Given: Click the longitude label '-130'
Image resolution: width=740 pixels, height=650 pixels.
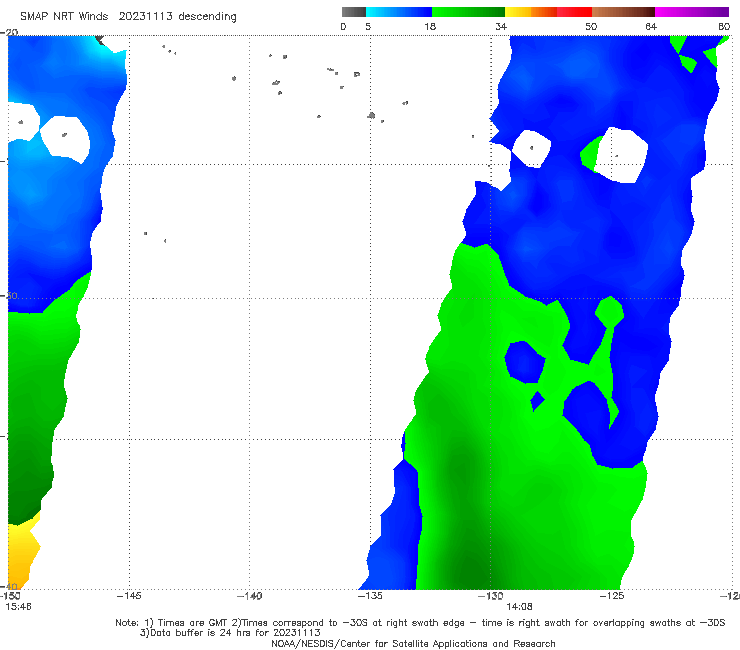Looking at the screenshot, I should click(491, 596).
